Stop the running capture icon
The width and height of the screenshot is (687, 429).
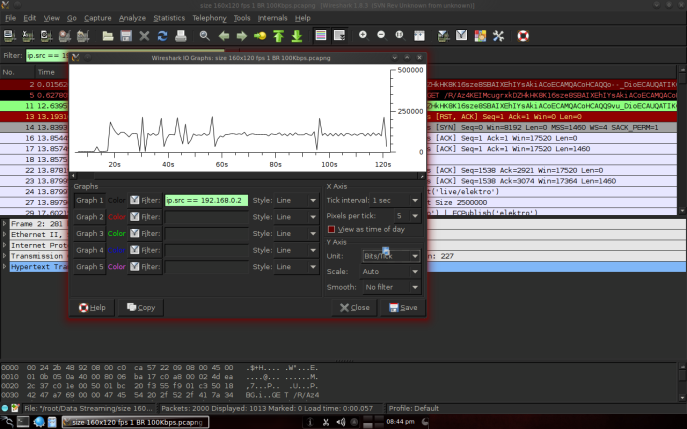pyautogui.click(x=65, y=35)
